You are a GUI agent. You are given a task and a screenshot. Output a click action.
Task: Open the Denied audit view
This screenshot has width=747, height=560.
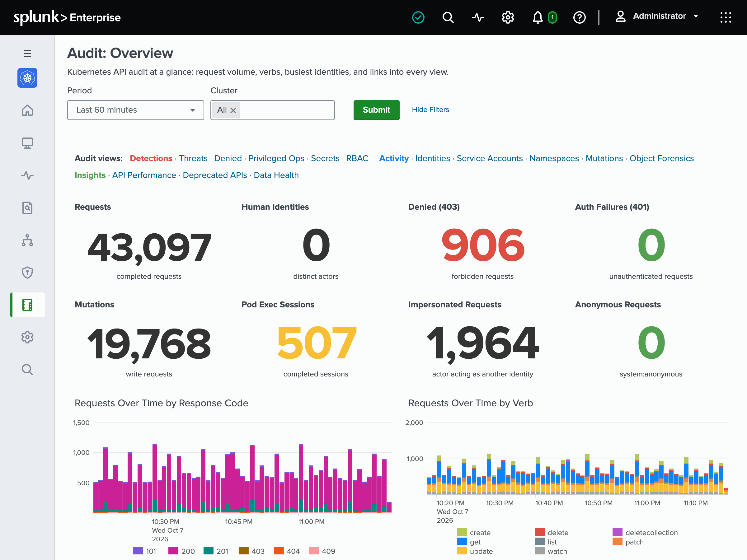(228, 158)
